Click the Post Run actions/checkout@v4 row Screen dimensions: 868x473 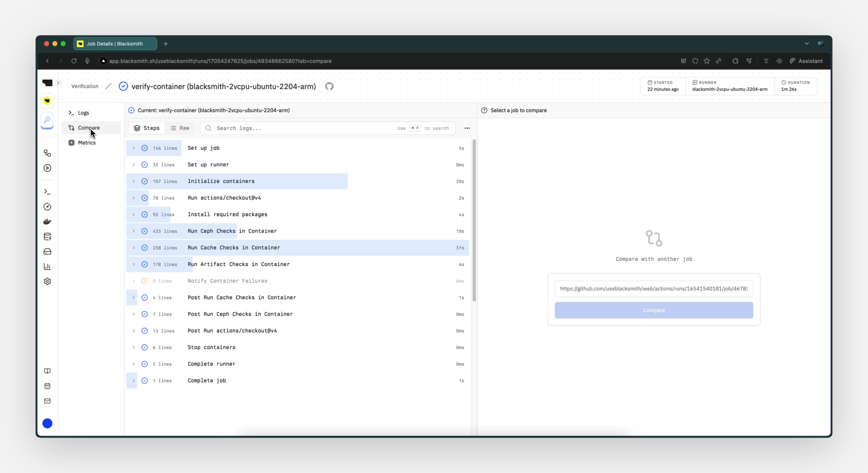298,331
